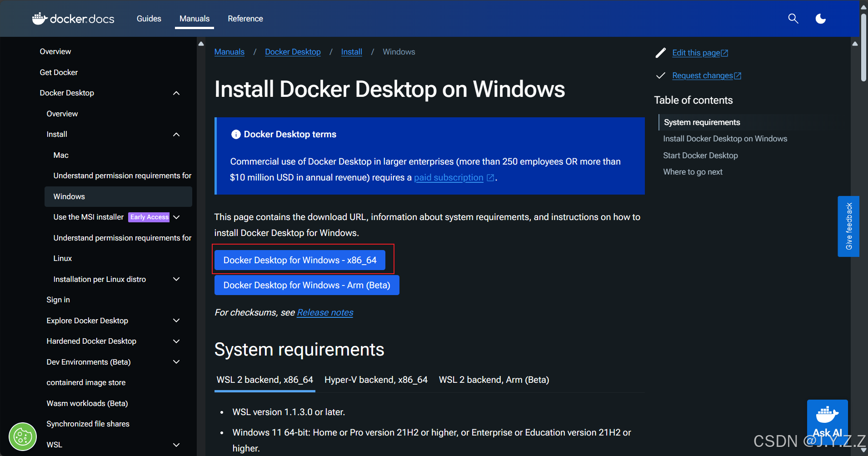Download Docker Desktop for Windows - x86_64
The width and height of the screenshot is (868, 456).
click(x=300, y=260)
